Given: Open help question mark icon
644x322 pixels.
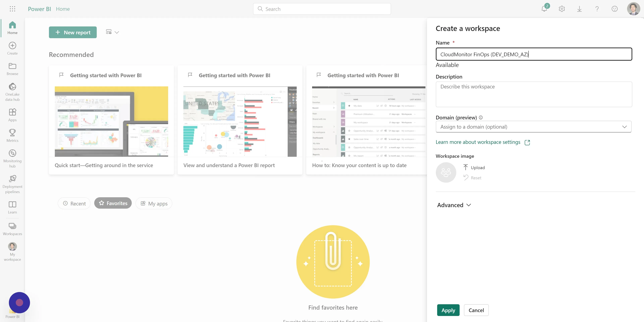Looking at the screenshot, I should click(597, 9).
